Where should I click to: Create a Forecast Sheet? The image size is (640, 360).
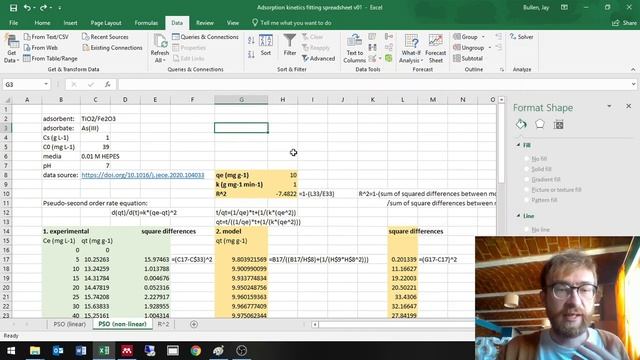point(436,49)
